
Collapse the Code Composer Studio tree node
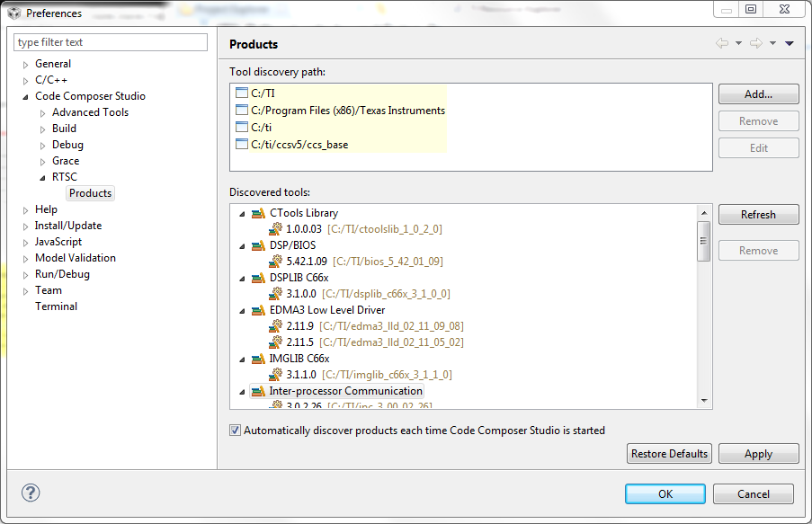(26, 96)
